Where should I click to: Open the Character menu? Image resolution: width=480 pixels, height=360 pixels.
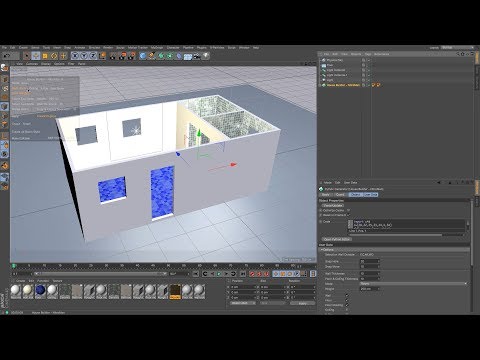(173, 48)
